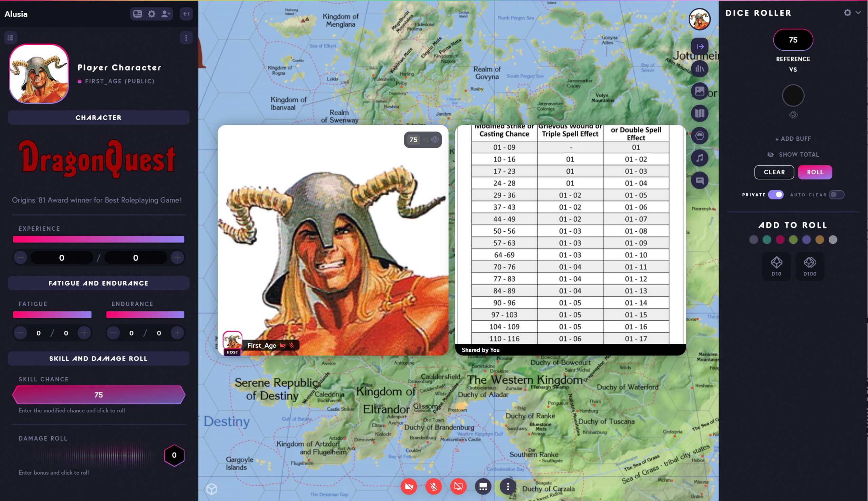Open the music player sidebar icon
The height and width of the screenshot is (501, 868).
point(699,158)
